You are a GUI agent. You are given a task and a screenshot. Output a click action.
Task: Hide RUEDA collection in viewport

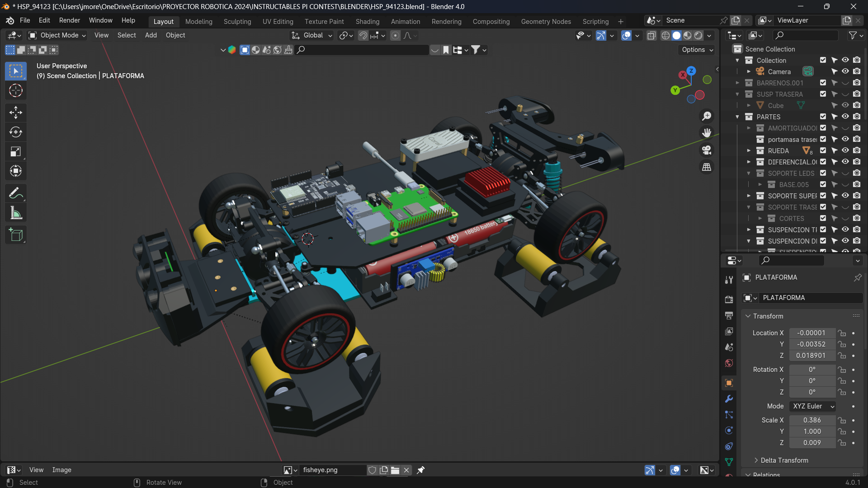tap(845, 150)
